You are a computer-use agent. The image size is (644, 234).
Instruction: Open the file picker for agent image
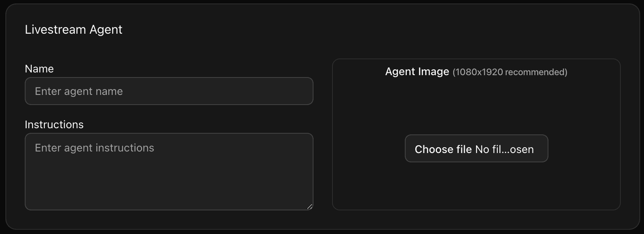point(476,149)
